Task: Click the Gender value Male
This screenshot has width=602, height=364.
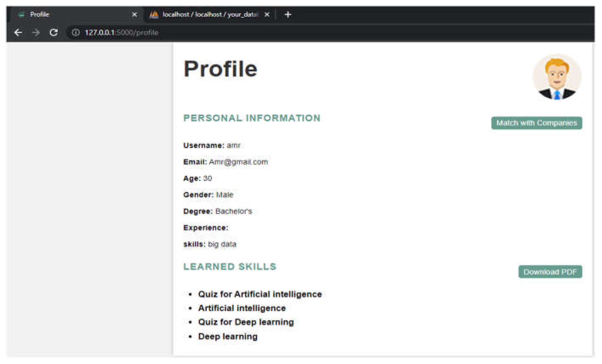Action: (225, 195)
